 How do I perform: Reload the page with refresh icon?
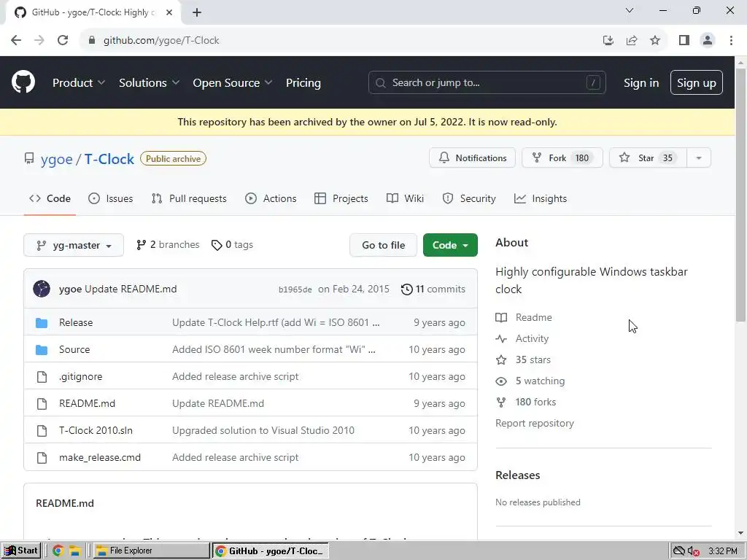63,41
